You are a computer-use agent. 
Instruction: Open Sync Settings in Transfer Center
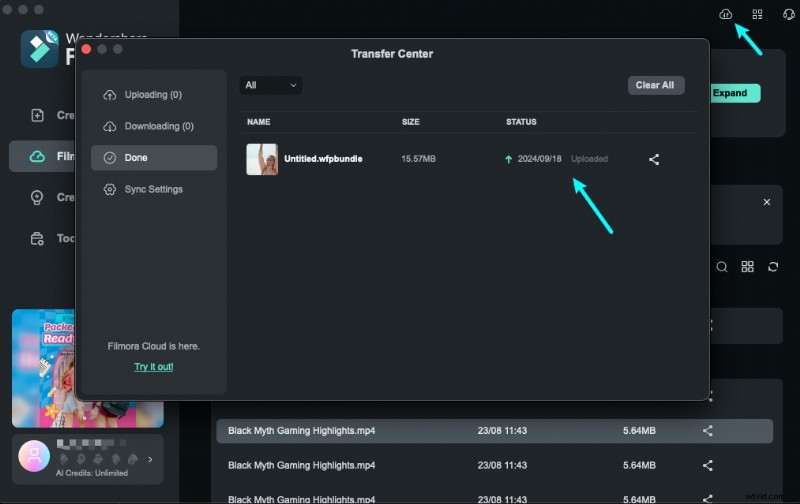[x=152, y=189]
